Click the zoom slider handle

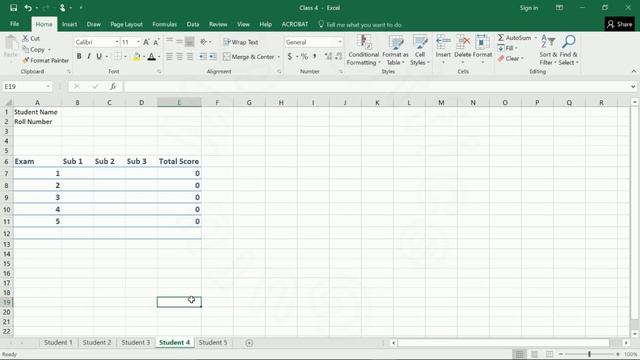(x=589, y=354)
